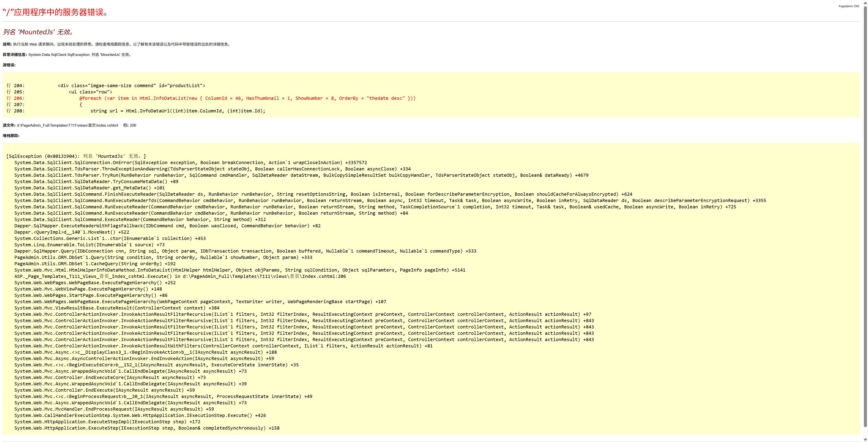Click the 说明 description label
This screenshot has height=442, width=868.
click(7, 44)
